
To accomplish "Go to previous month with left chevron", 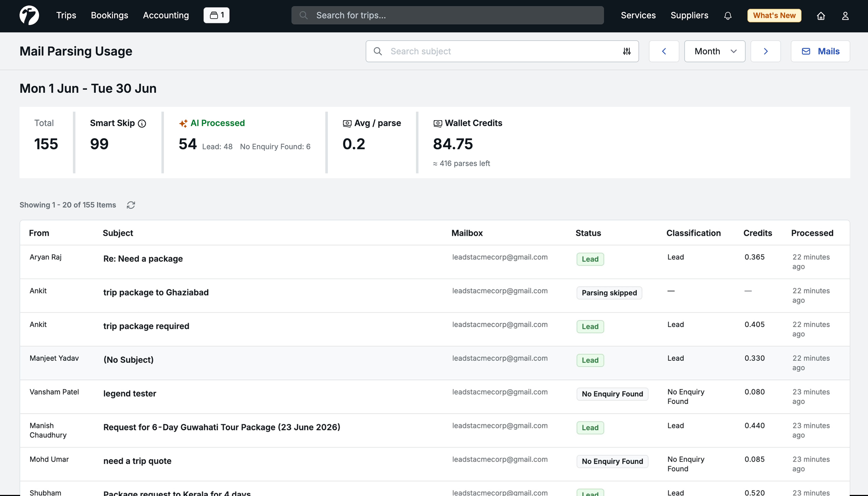I will [664, 51].
